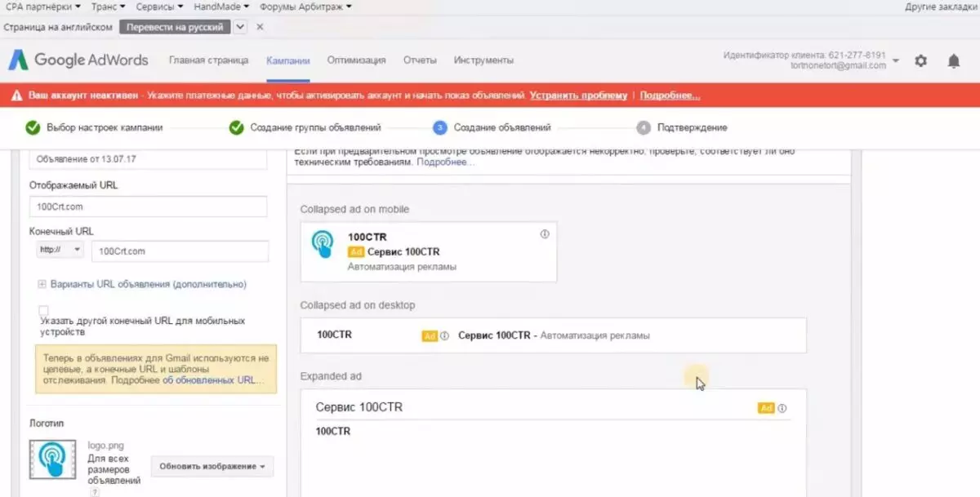This screenshot has width=980, height=497.
Task: Click the Google AdWords logo
Action: pos(78,60)
